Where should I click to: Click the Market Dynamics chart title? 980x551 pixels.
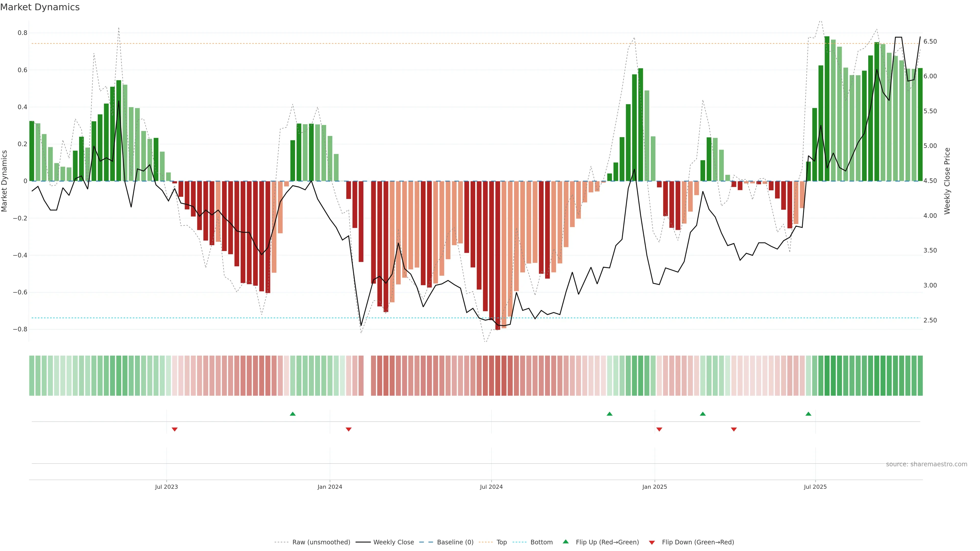(40, 7)
